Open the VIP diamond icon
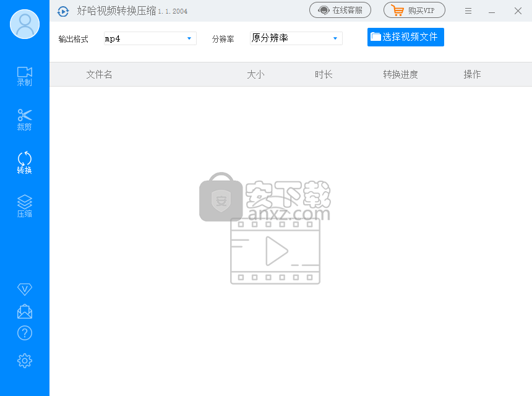 [25, 289]
